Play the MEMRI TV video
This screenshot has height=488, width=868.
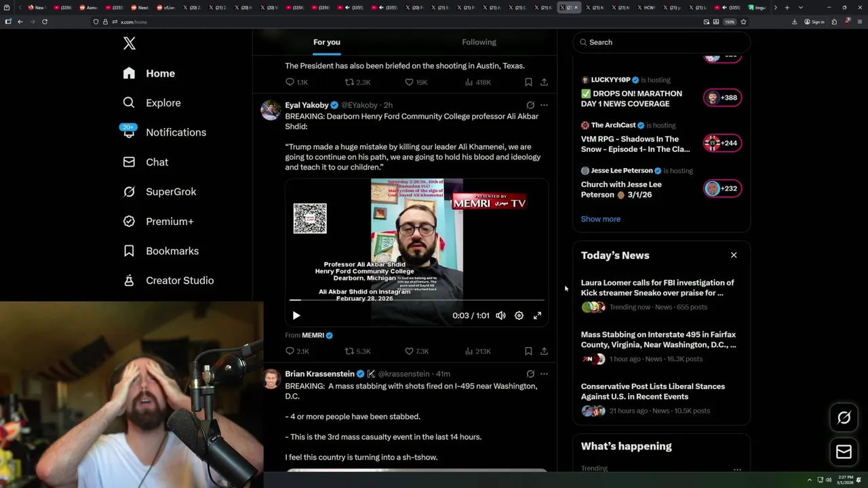point(296,316)
